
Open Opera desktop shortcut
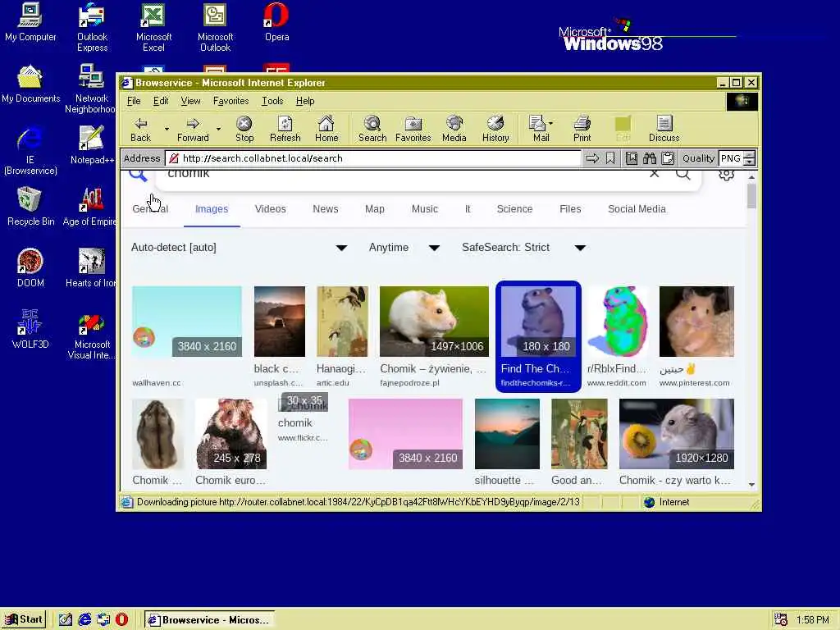276,22
